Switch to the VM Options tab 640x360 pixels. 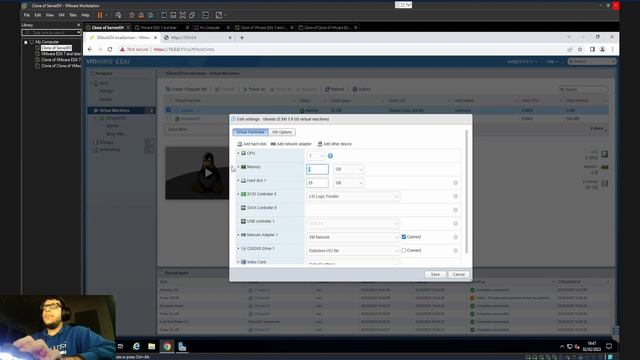[282, 132]
